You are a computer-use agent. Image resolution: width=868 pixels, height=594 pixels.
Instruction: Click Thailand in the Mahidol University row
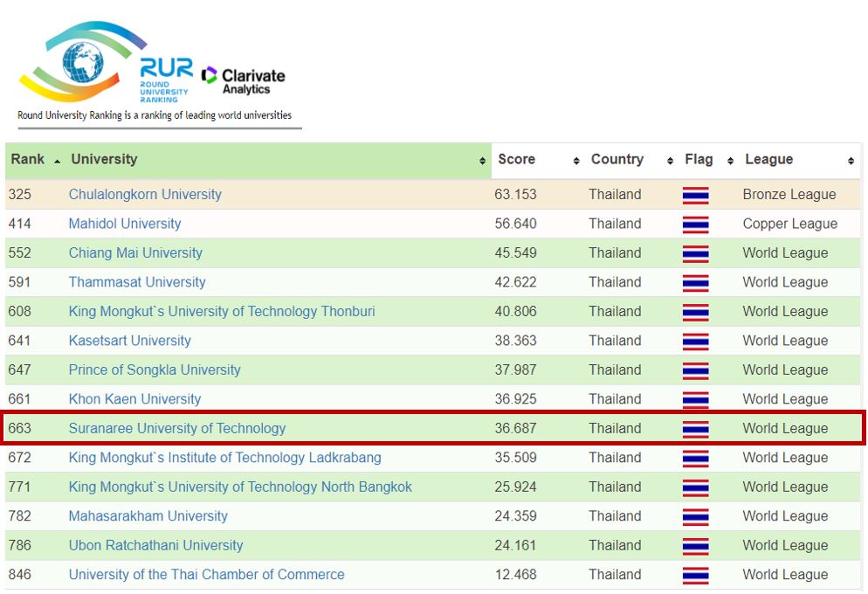point(615,224)
